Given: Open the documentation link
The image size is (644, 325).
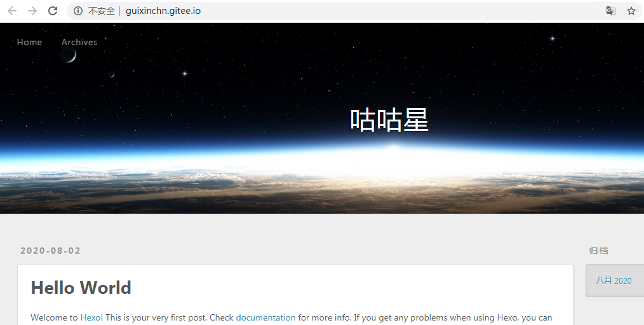Looking at the screenshot, I should (265, 317).
